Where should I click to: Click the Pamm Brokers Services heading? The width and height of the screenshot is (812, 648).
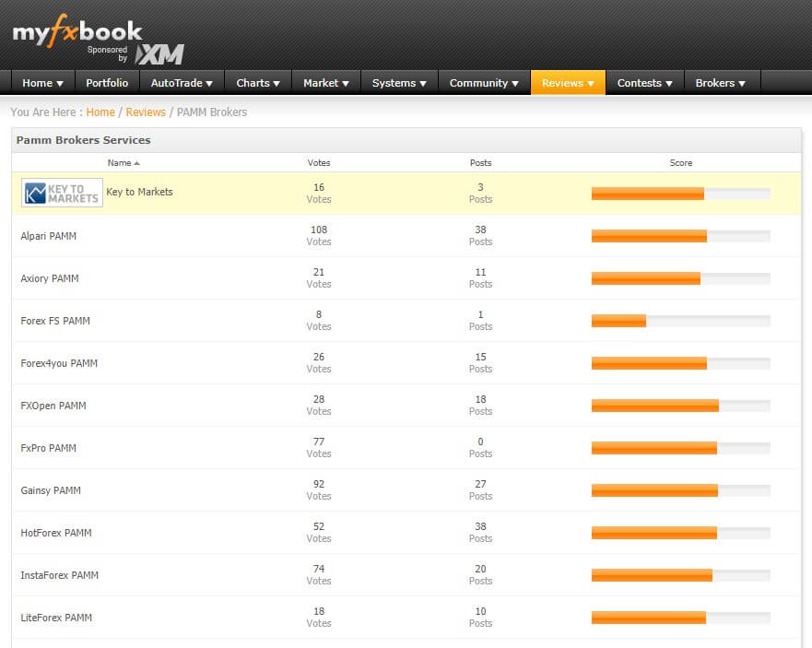tap(83, 140)
